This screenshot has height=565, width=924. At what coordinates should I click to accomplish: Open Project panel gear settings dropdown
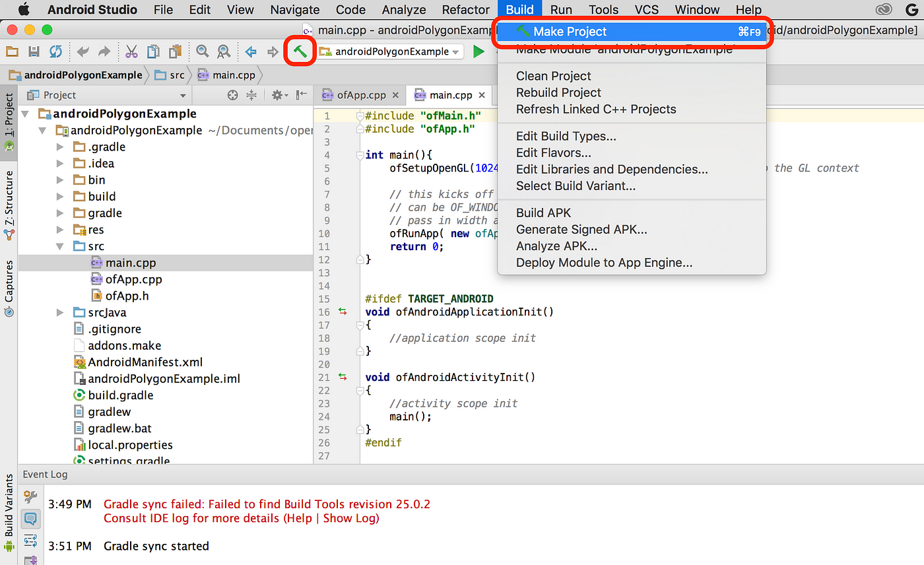pyautogui.click(x=280, y=95)
